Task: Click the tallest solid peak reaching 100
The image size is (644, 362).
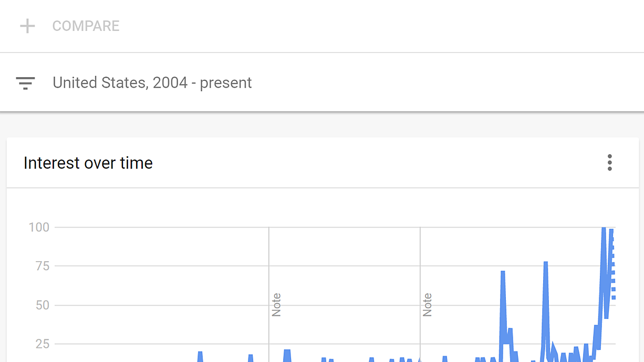Action: 604,229
